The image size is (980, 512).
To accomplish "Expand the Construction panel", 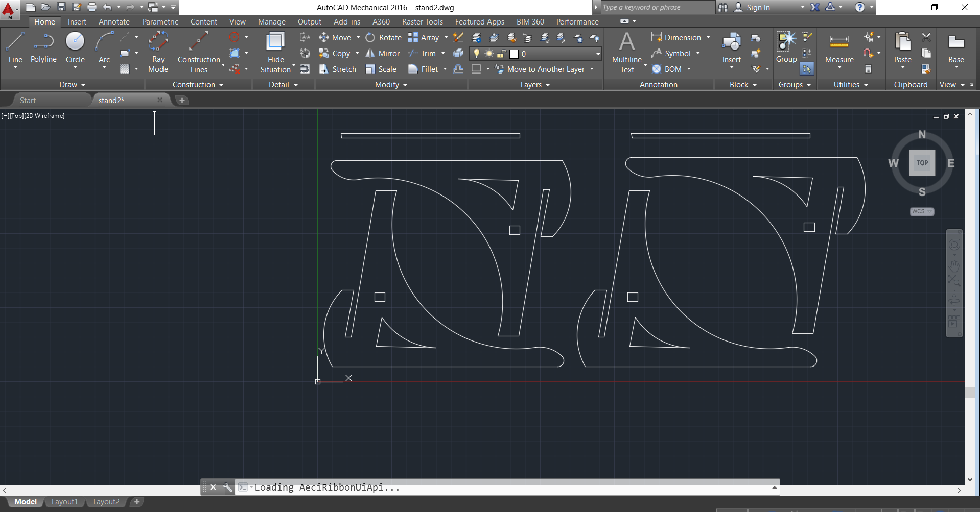I will (x=198, y=85).
